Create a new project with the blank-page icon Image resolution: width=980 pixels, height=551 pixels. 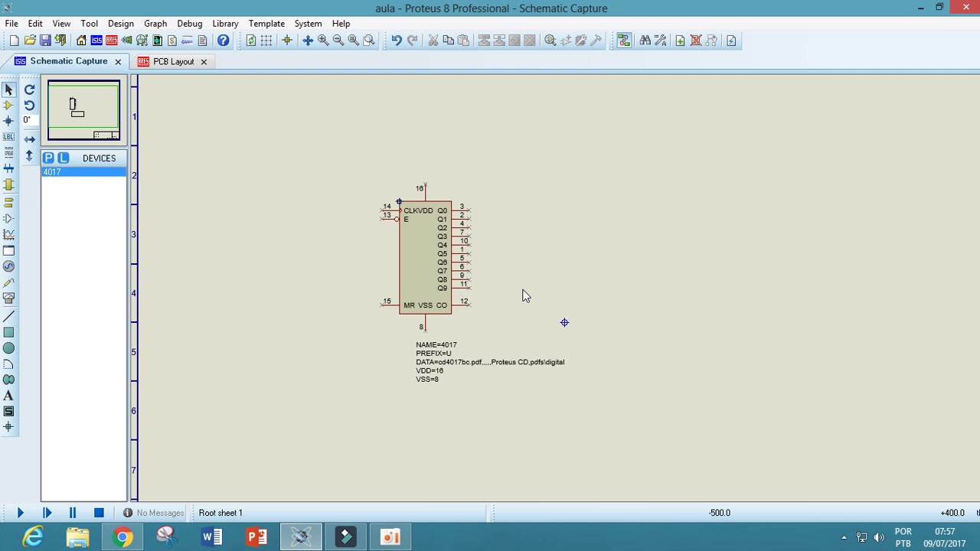click(x=14, y=41)
